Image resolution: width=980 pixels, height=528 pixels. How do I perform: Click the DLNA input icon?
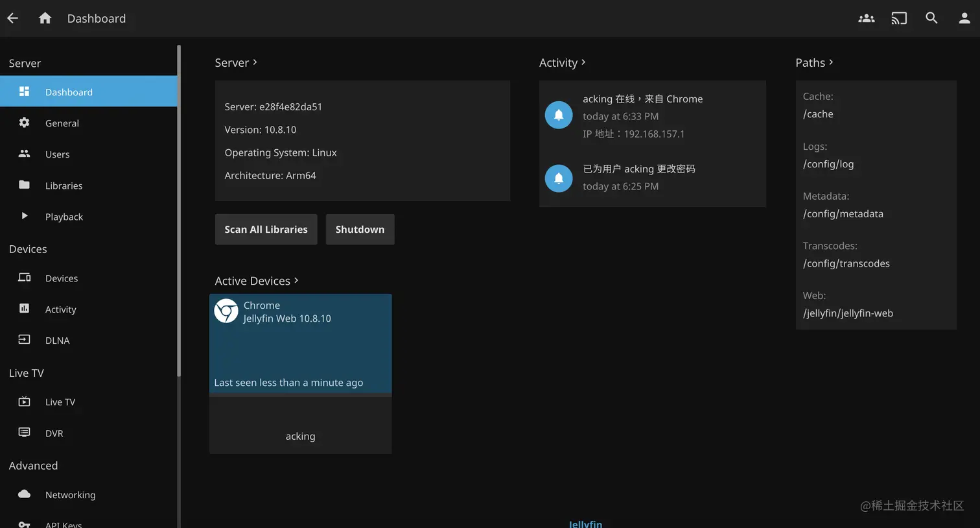tap(24, 339)
